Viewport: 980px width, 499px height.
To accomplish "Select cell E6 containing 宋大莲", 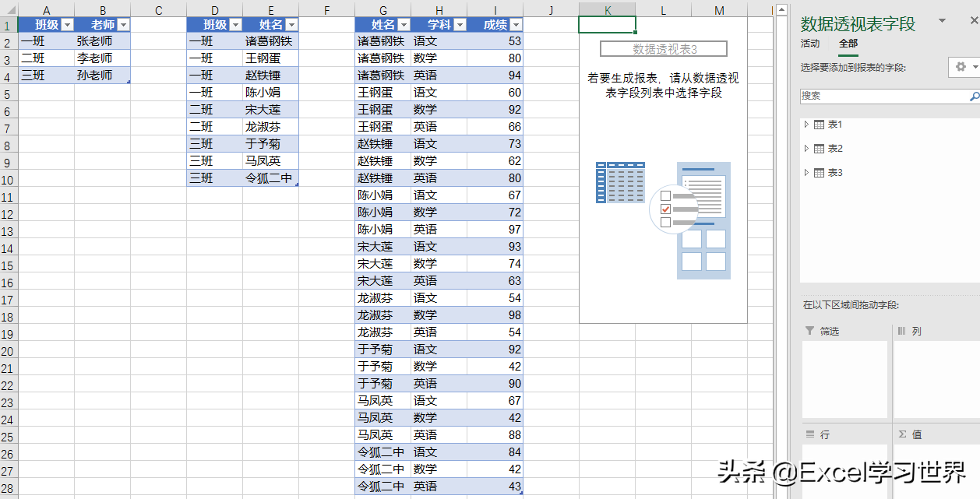I will (x=271, y=109).
